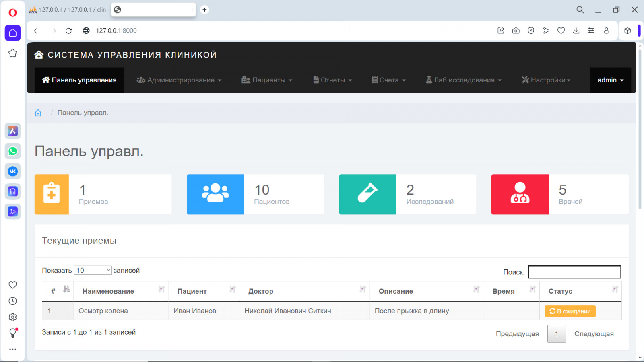Open Easy Setup sliders icon
Viewport: 644px width, 362px height.
tap(591, 31)
